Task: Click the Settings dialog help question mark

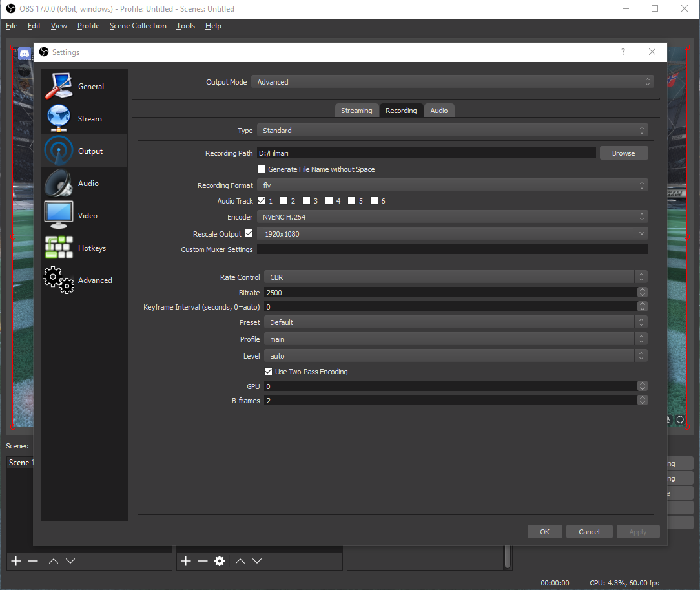Action: click(623, 52)
